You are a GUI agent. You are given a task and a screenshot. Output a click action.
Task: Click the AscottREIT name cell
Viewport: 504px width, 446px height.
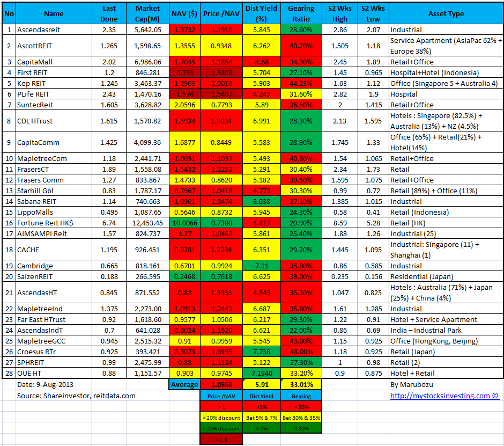pos(54,46)
